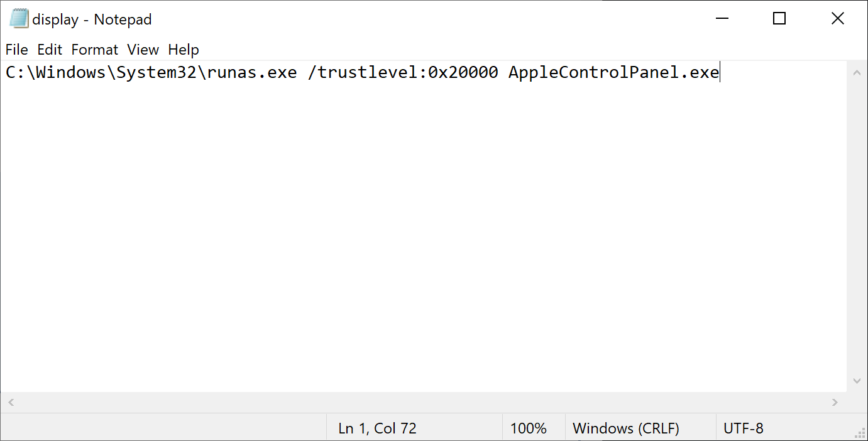This screenshot has height=441, width=868.
Task: Close the display - Notepad window
Action: tap(837, 19)
